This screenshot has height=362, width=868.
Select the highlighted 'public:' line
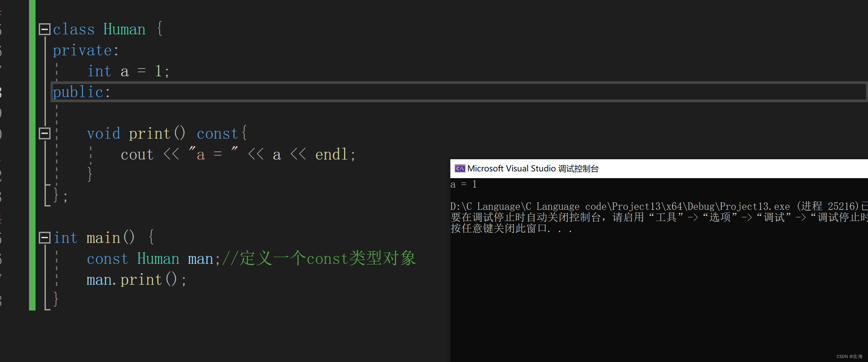tap(81, 91)
